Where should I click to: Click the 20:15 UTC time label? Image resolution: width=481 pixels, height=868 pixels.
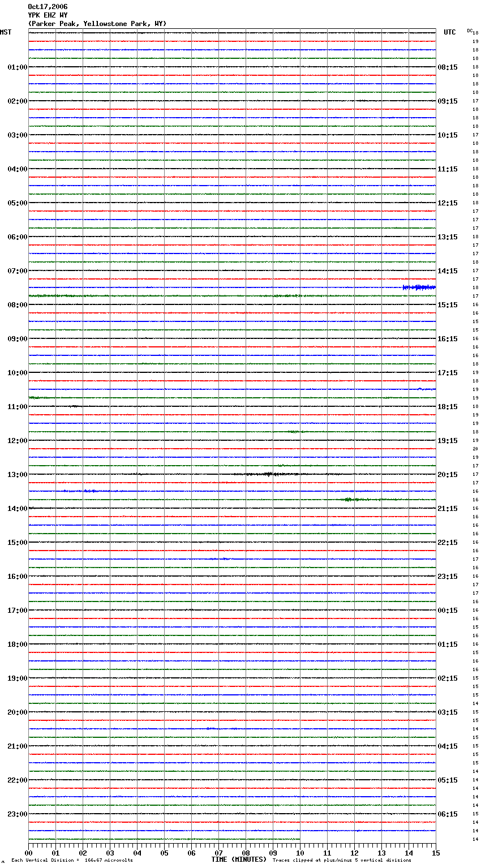[448, 475]
